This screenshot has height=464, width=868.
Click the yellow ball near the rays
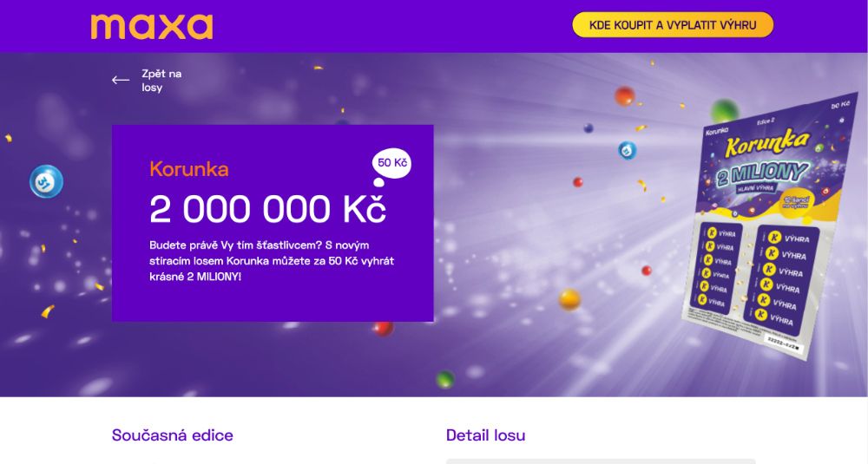coord(569,299)
